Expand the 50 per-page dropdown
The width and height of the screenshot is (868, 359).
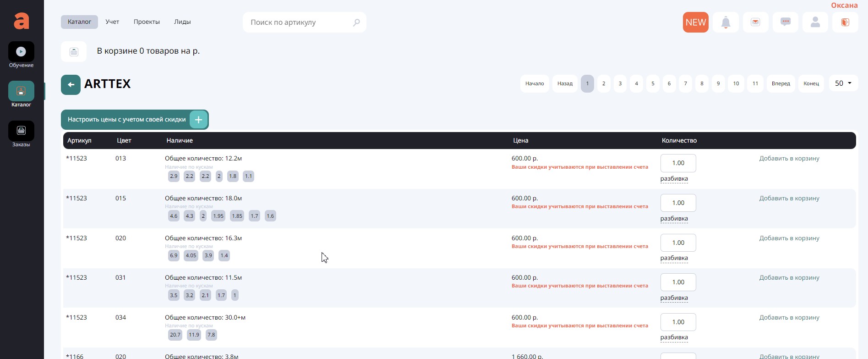tap(843, 83)
